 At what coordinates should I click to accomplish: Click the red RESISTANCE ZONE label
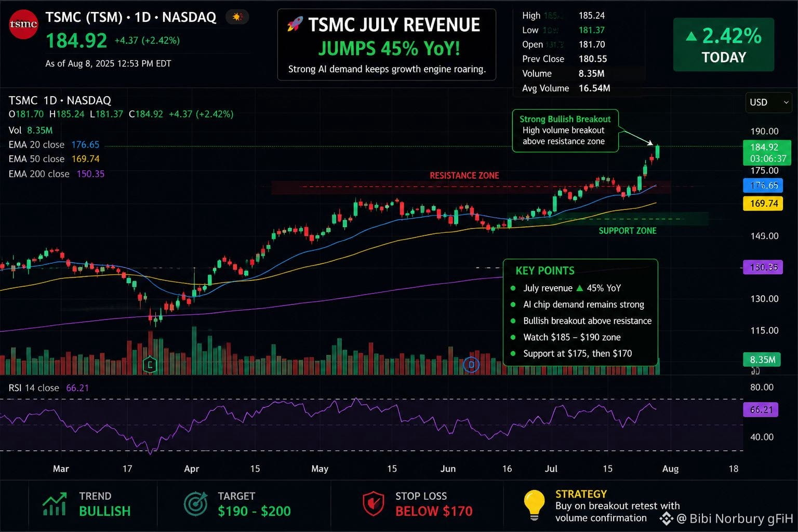[x=464, y=176]
